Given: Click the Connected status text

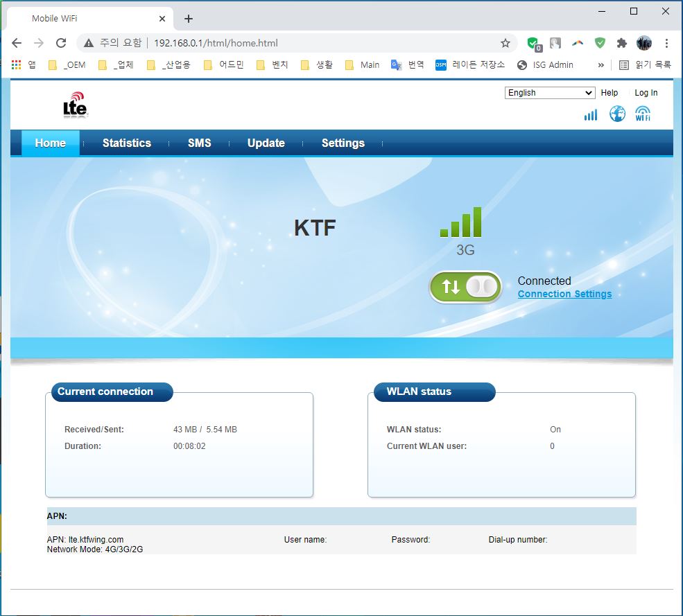Looking at the screenshot, I should point(544,281).
